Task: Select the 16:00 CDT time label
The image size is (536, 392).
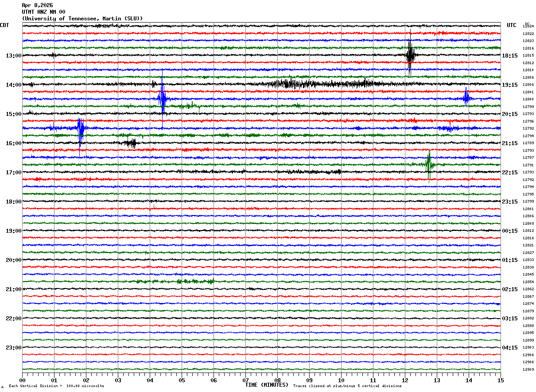Action: [13, 143]
